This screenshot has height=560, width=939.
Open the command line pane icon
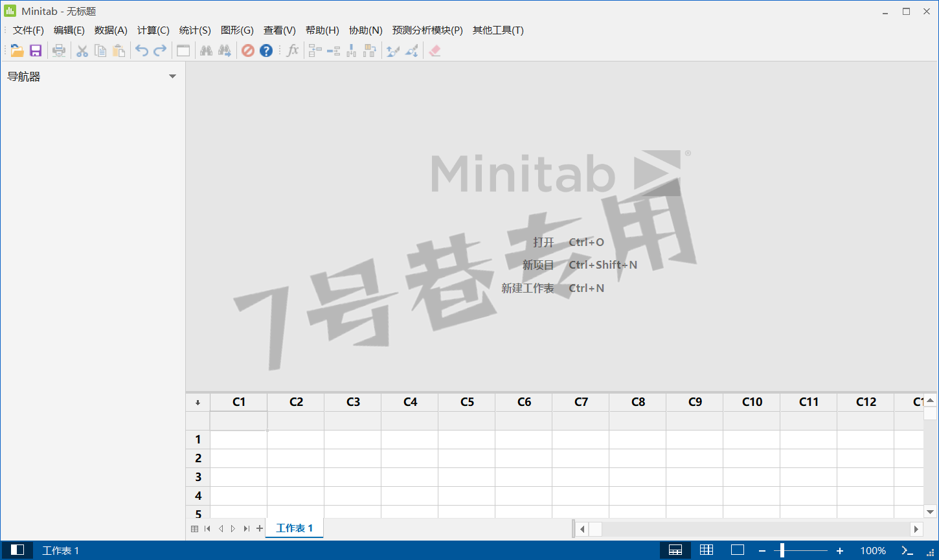[x=908, y=550]
